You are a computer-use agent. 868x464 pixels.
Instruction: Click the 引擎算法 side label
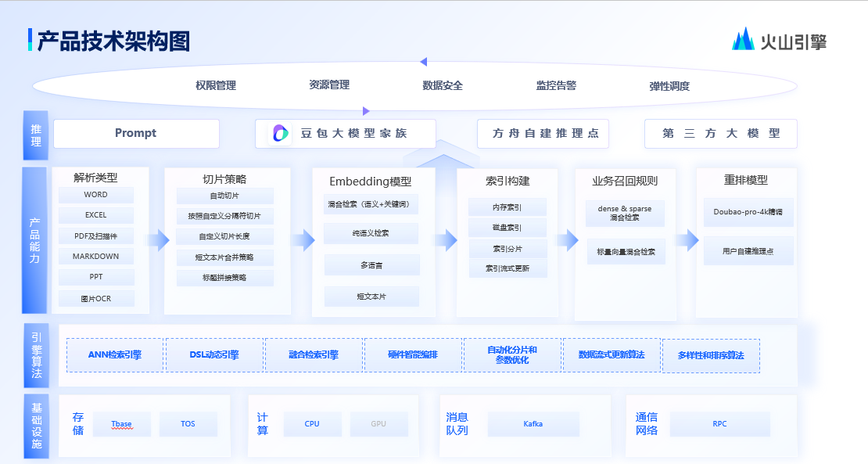point(37,355)
